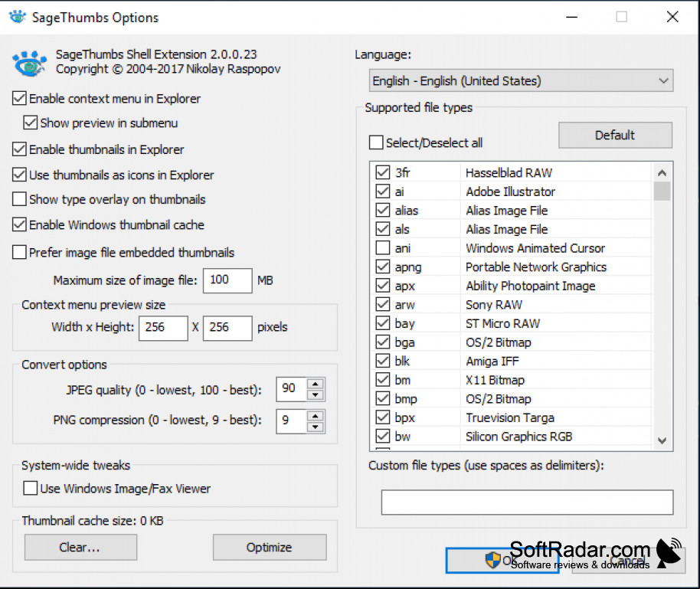Select the ST Micro RAW description
This screenshot has height=589, width=700.
click(x=502, y=323)
